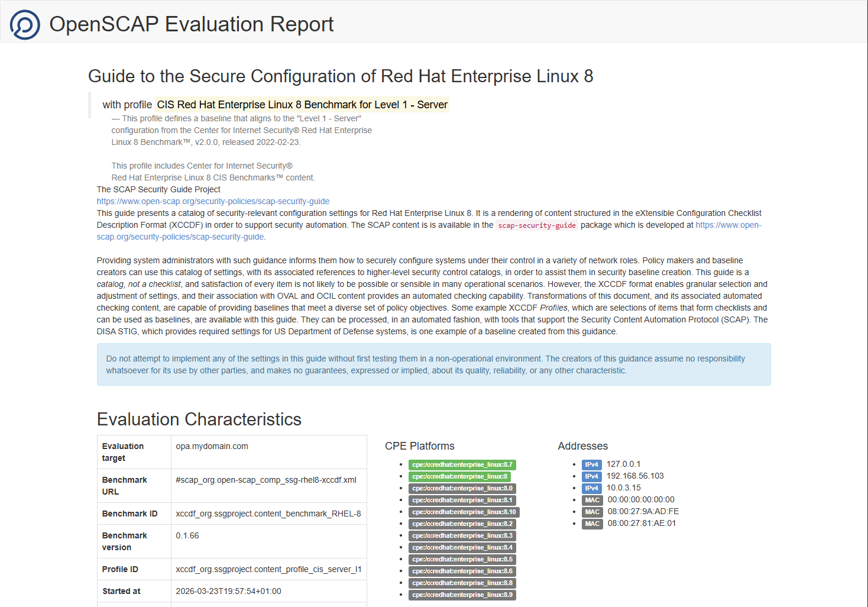Click the "CPE Platforms" heading

[420, 446]
